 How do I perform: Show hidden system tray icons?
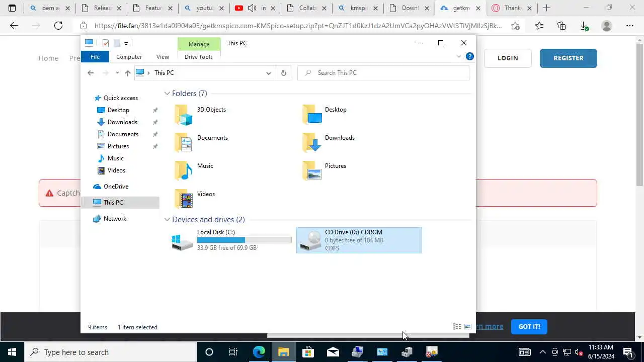click(542, 352)
